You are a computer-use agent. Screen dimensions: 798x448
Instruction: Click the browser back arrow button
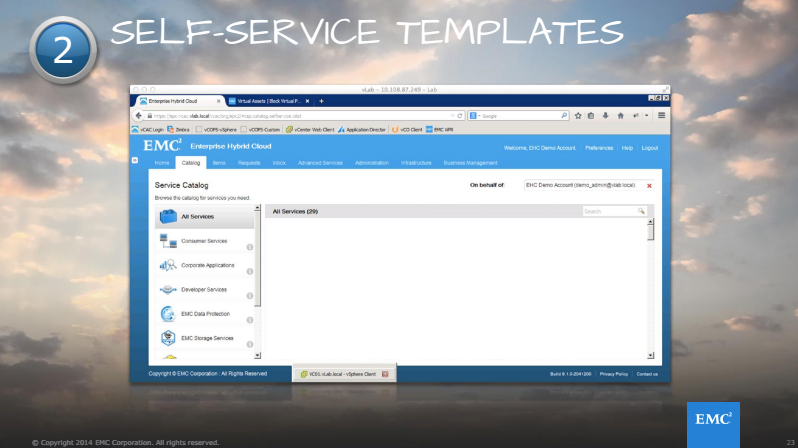tap(138, 116)
